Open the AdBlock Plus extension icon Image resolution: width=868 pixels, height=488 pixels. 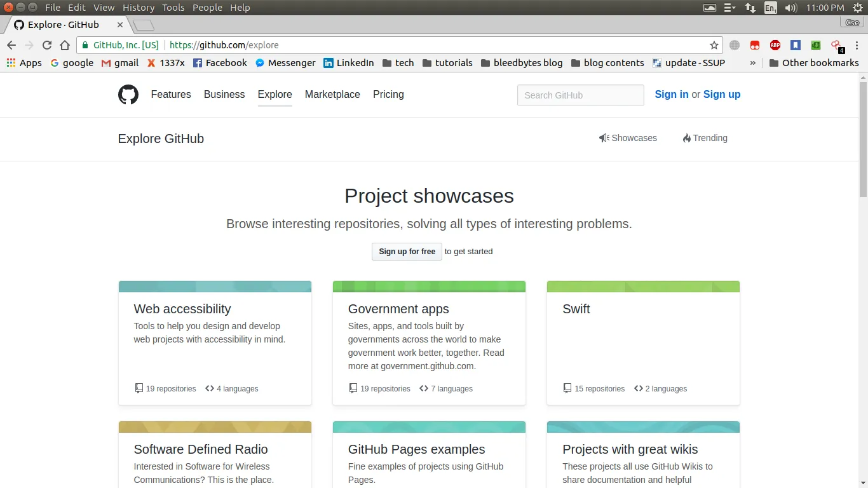pos(775,45)
